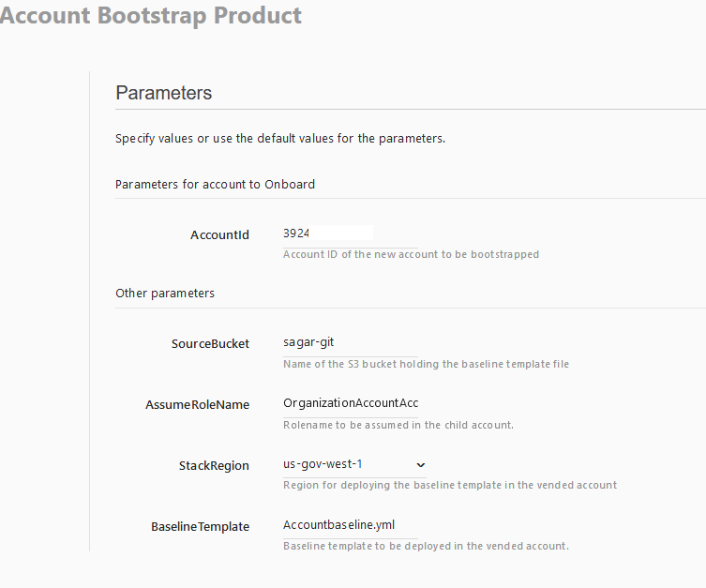This screenshot has width=706, height=588.
Task: Click the SourceBucket label
Action: (210, 344)
